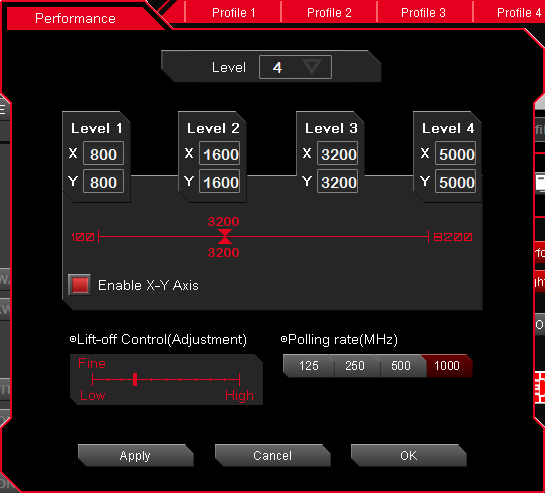The width and height of the screenshot is (545, 493).
Task: Confirm settings with OK button
Action: [408, 455]
